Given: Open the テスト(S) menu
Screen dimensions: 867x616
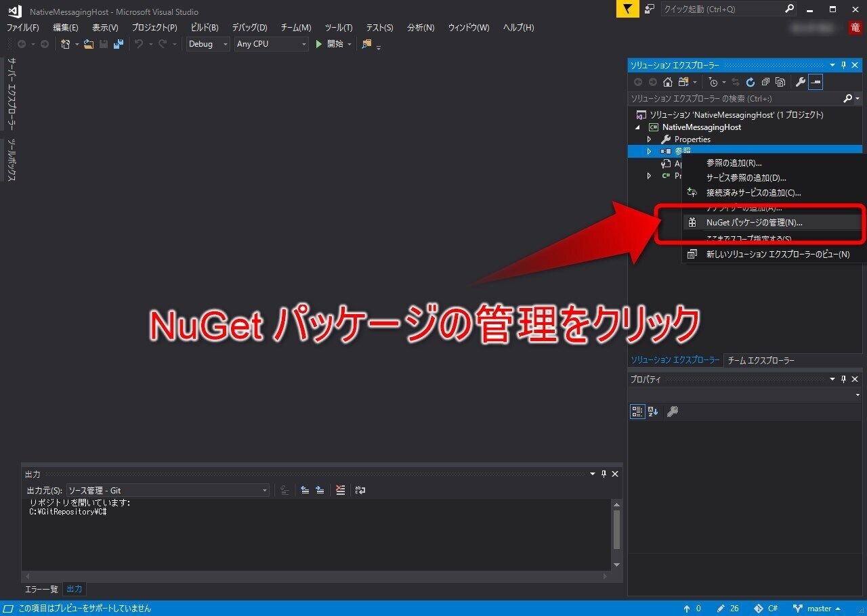Looking at the screenshot, I should (x=379, y=28).
